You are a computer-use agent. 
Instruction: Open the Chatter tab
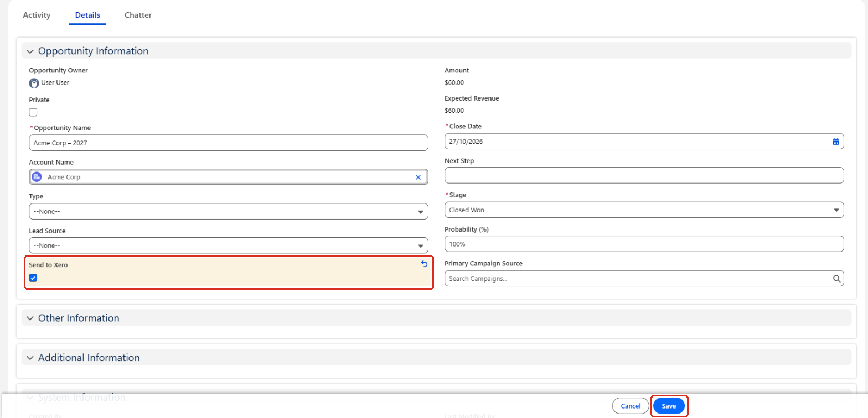tap(138, 15)
